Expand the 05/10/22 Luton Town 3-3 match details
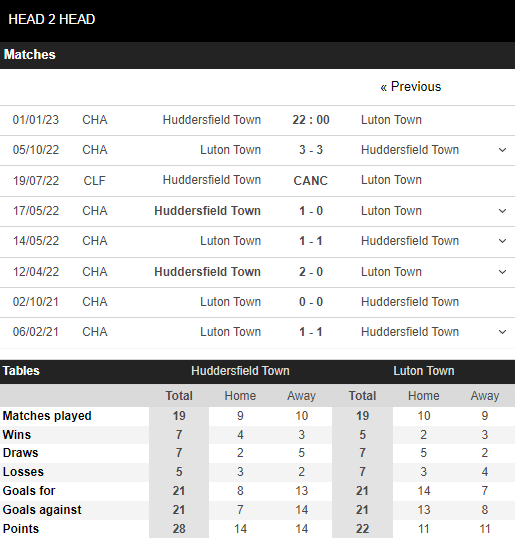The height and width of the screenshot is (555, 515). (502, 150)
